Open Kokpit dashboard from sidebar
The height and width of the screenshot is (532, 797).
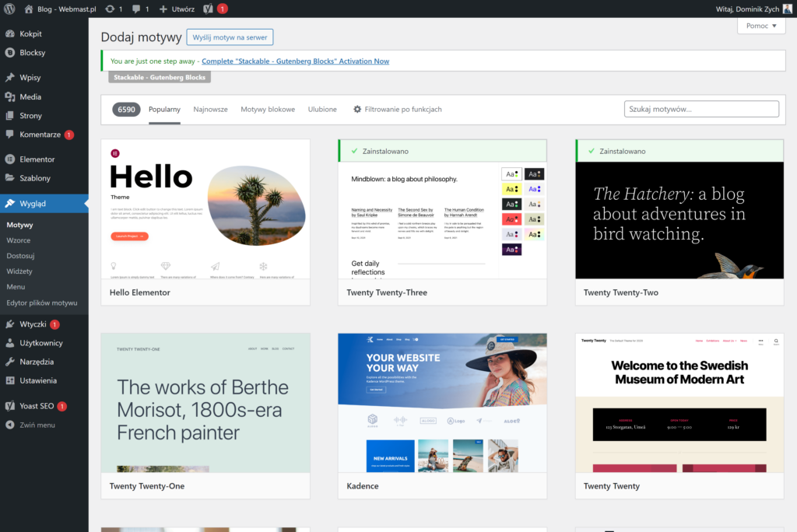click(30, 34)
